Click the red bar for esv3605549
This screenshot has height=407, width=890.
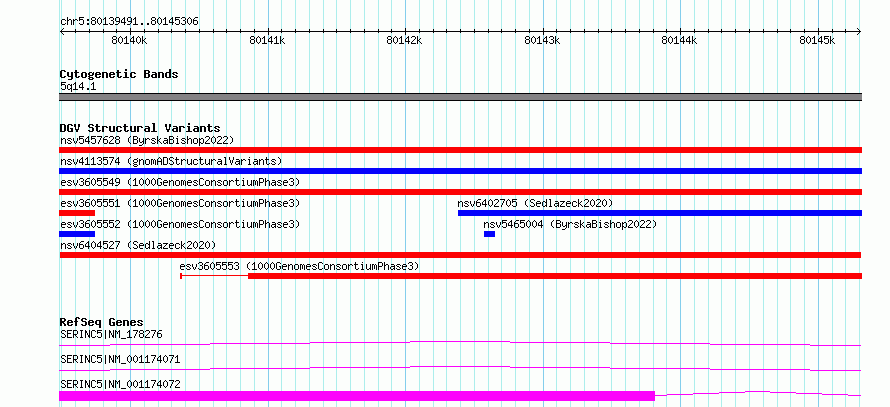(460, 192)
